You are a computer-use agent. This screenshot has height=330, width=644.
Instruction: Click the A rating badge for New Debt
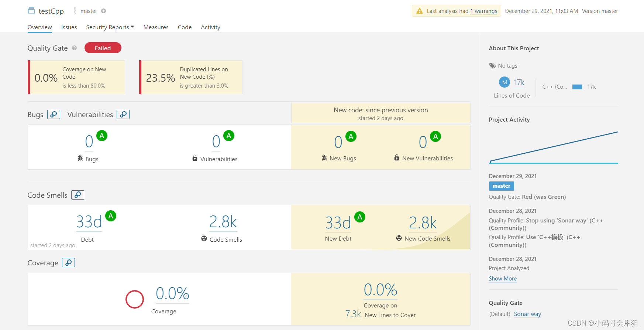(x=360, y=217)
